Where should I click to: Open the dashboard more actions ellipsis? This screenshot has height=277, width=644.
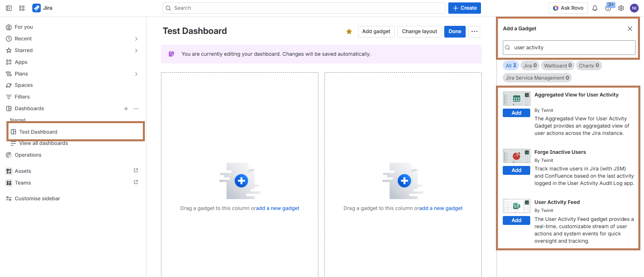(474, 31)
